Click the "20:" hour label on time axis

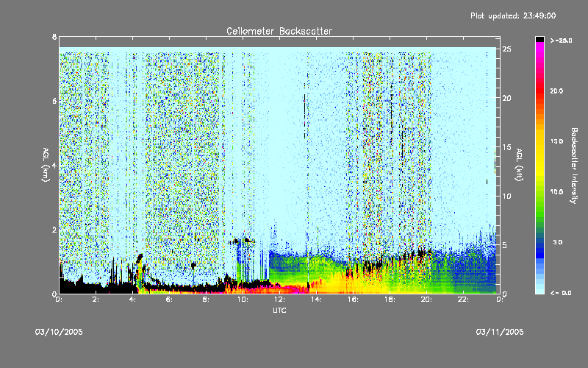[426, 300]
